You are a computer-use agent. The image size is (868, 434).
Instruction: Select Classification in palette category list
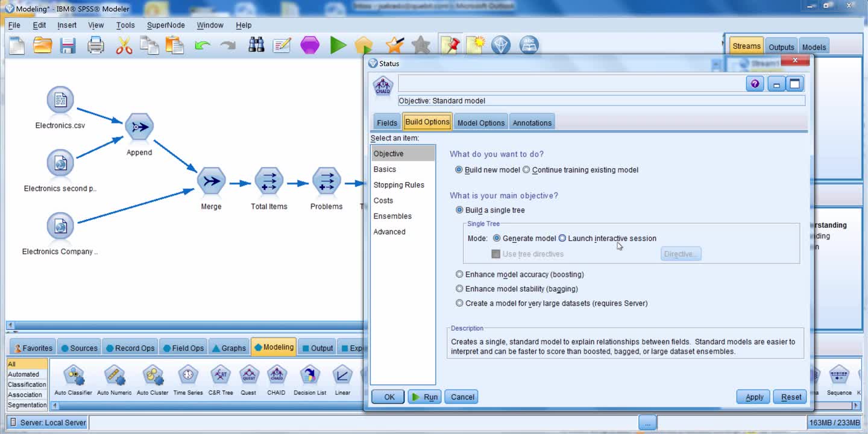coord(27,385)
